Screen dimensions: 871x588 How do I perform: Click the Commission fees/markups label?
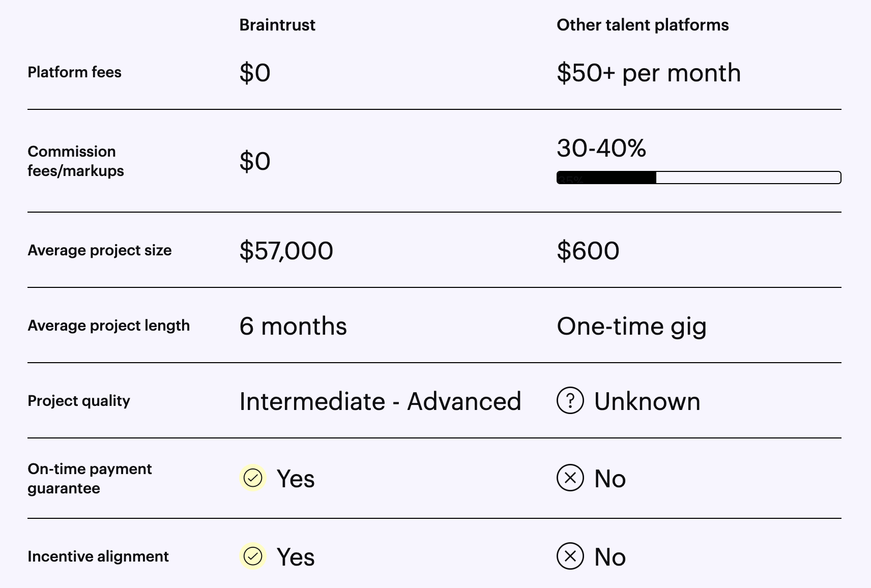(x=76, y=161)
